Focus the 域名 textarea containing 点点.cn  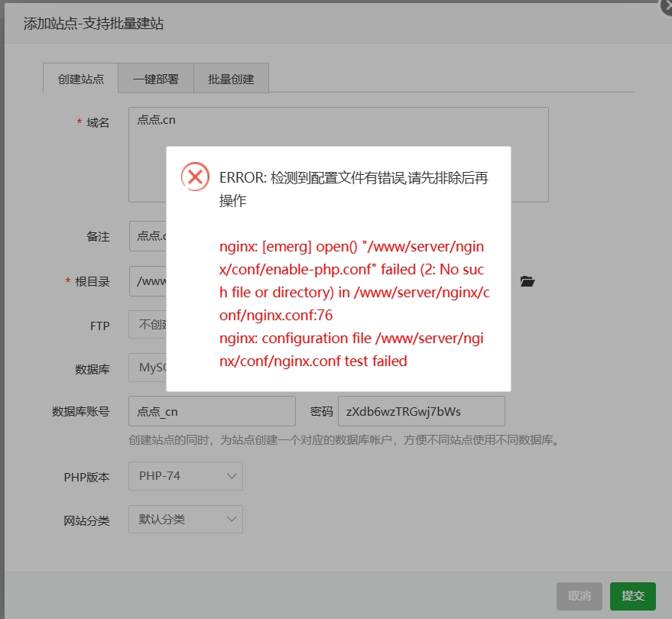click(x=339, y=154)
